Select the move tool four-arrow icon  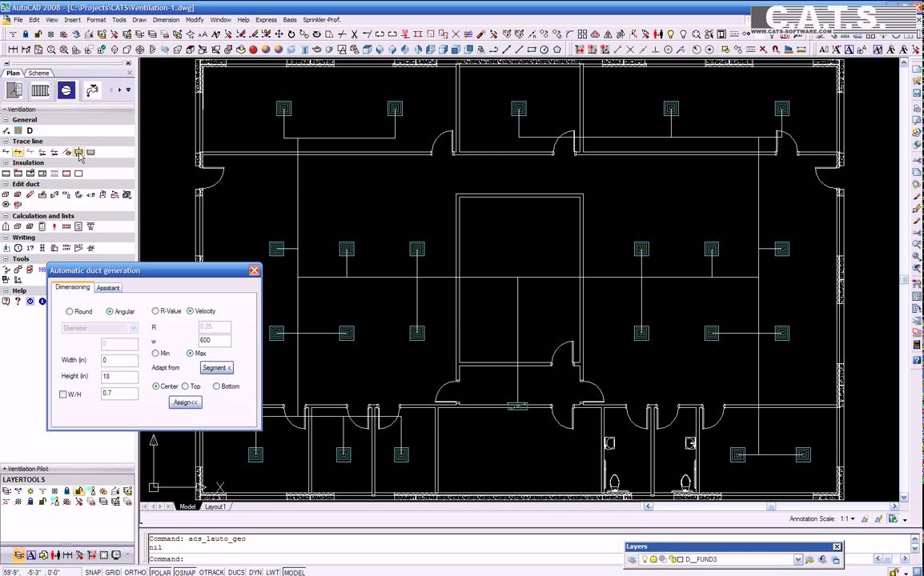click(x=279, y=34)
